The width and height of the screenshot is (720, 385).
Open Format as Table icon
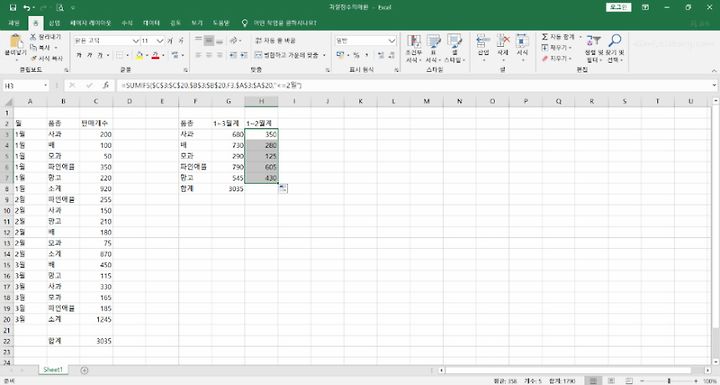433,41
